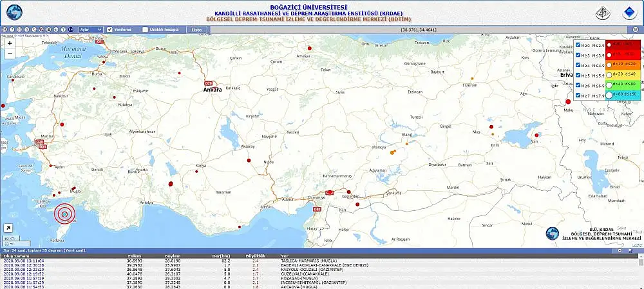This screenshot has height=289, width=644.
Task: Uncheck the M≥6 M≤6.9 magnitude filter
Action: [578, 85]
